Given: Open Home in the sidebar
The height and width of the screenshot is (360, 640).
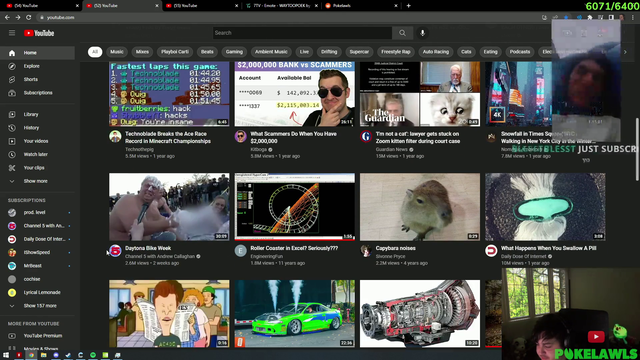Looking at the screenshot, I should click(x=37, y=53).
